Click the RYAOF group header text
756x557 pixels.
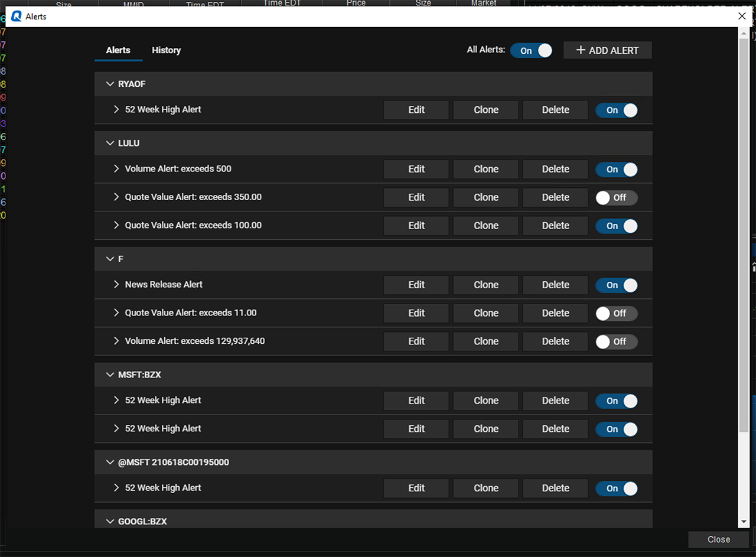point(132,84)
